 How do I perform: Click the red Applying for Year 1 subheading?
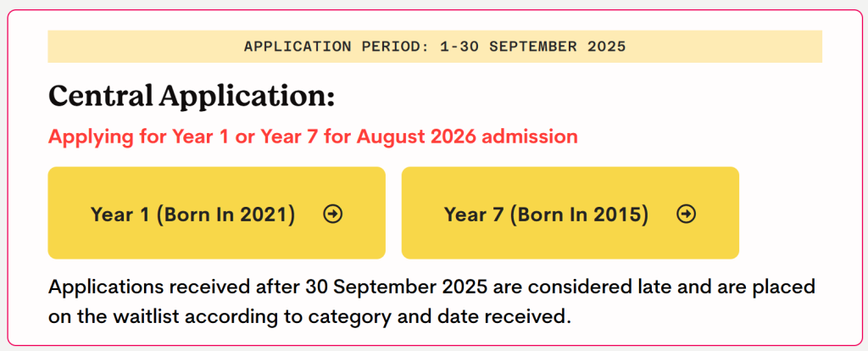[313, 136]
